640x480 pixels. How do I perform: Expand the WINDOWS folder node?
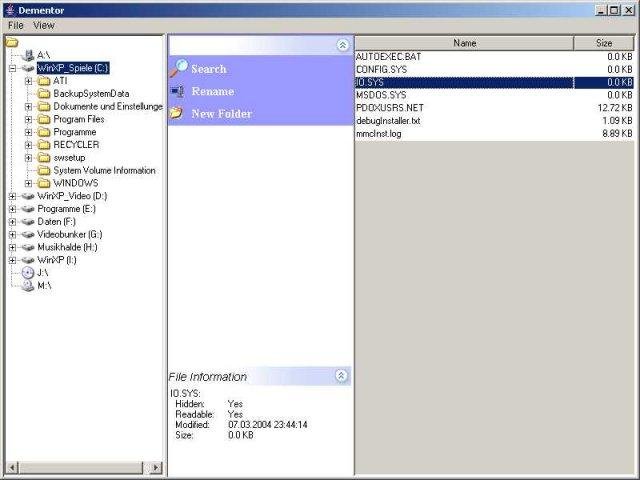[x=28, y=183]
